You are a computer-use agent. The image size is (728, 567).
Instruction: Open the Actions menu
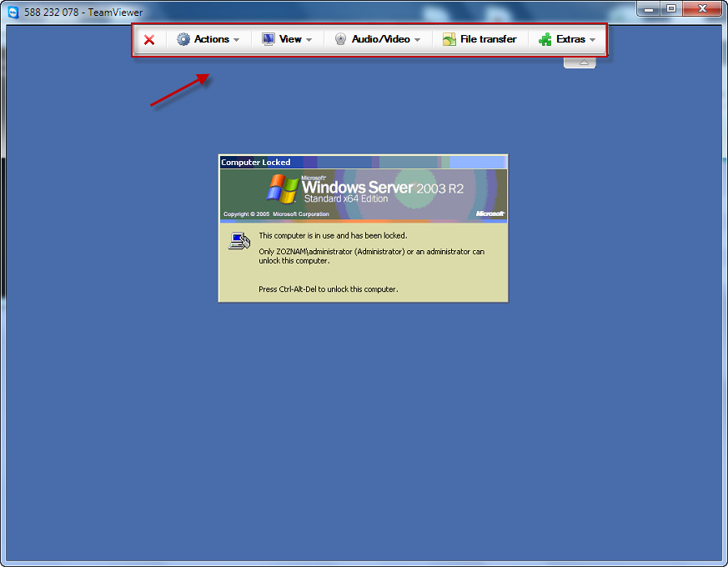pos(208,39)
